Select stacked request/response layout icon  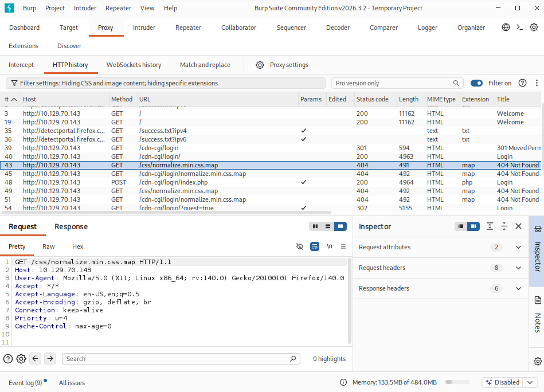click(328, 226)
